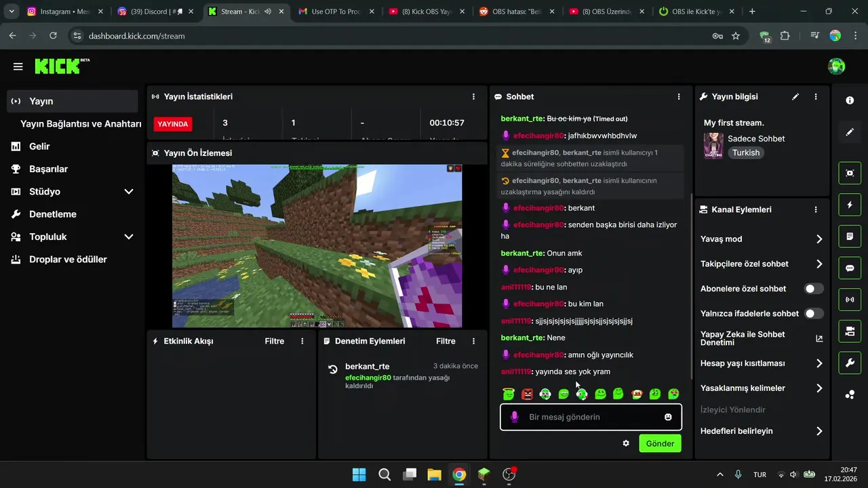Image resolution: width=868 pixels, height=488 pixels.
Task: Click the info icon in the right rail
Action: click(850, 100)
